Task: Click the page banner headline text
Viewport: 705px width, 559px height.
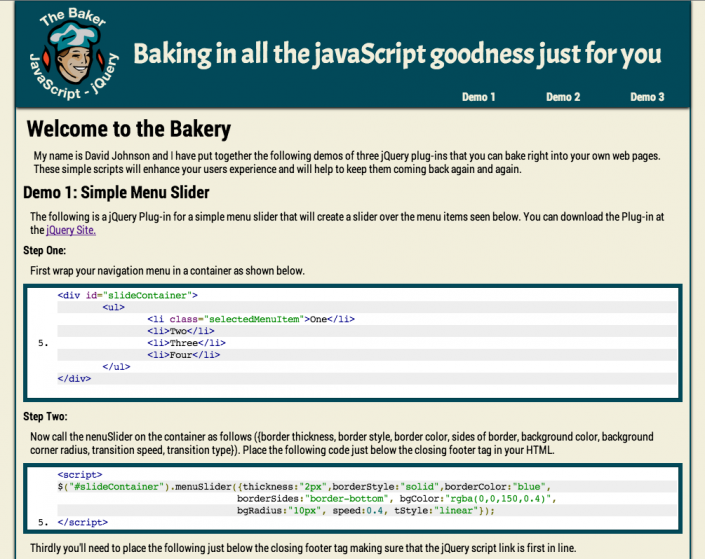Action: pyautogui.click(x=397, y=54)
